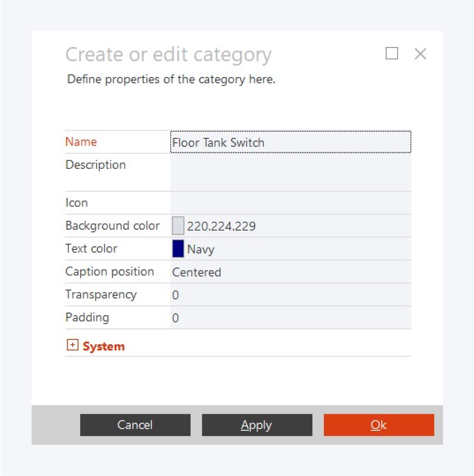Image resolution: width=474 pixels, height=476 pixels.
Task: Click the Background color gray swatch
Action: (x=178, y=226)
